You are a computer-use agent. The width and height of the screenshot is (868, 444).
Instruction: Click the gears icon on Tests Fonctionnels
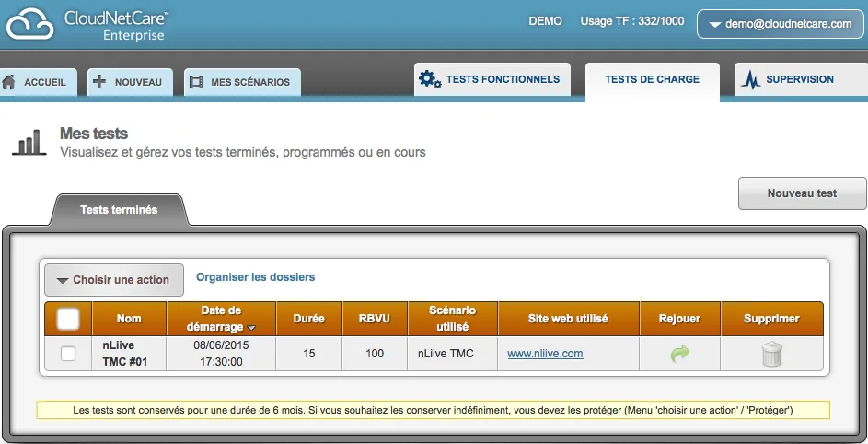point(430,78)
